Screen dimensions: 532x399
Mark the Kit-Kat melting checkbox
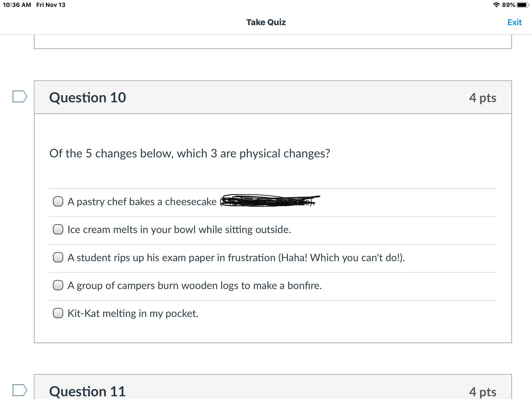click(58, 313)
